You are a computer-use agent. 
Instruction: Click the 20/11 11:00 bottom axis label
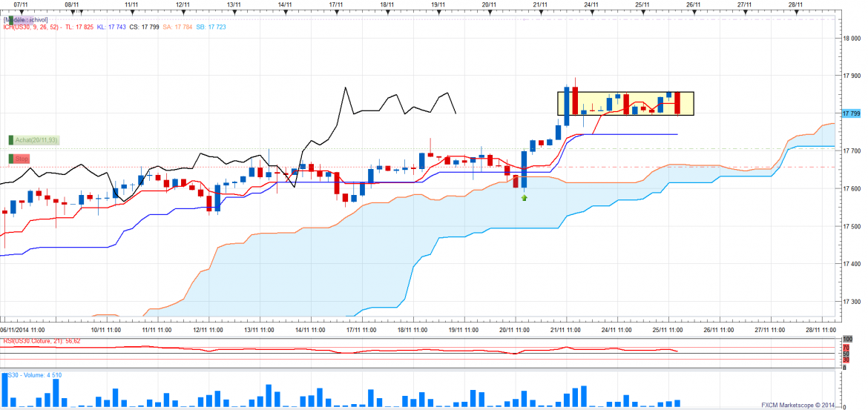click(x=516, y=328)
